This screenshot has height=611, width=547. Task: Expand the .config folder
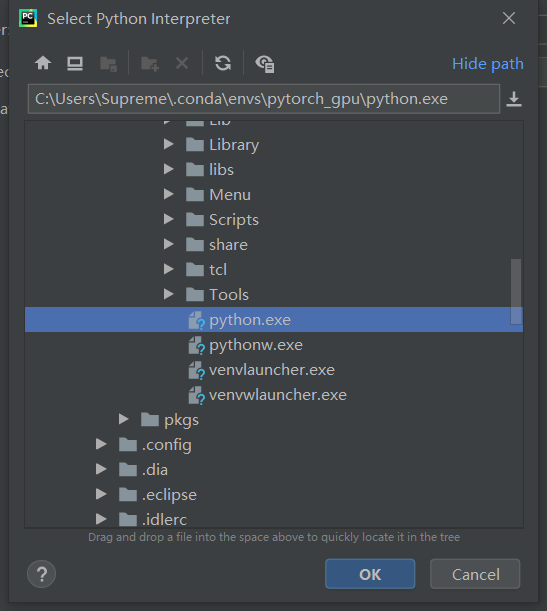point(101,444)
